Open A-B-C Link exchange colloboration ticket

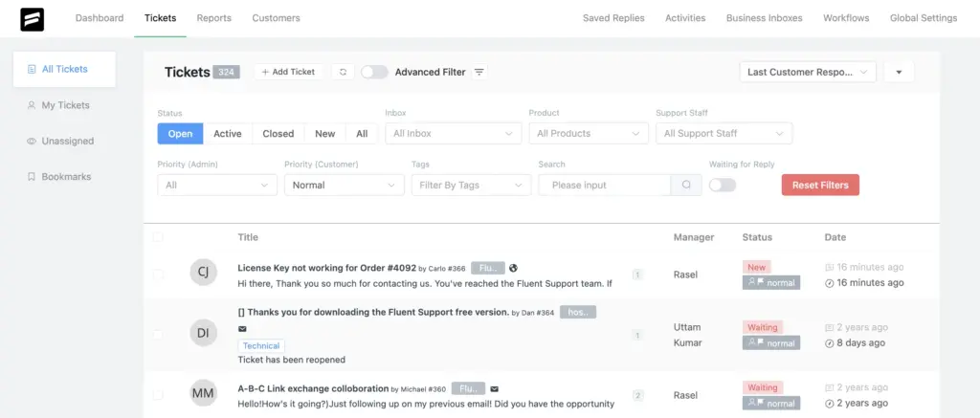[x=313, y=388]
